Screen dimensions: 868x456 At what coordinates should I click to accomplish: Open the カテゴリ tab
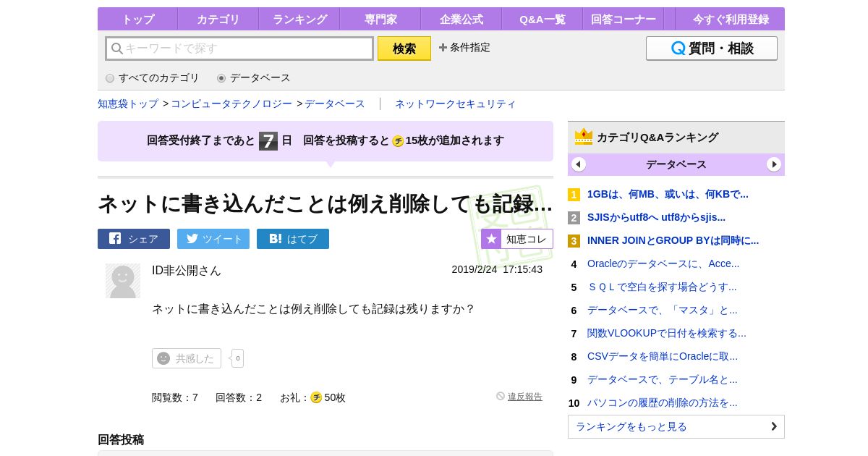(218, 20)
